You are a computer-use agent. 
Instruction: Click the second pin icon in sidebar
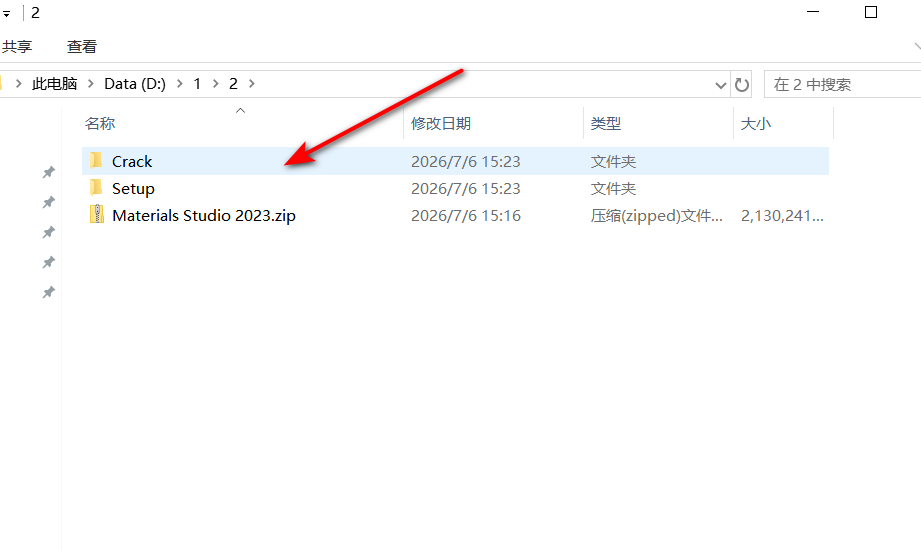coord(48,203)
